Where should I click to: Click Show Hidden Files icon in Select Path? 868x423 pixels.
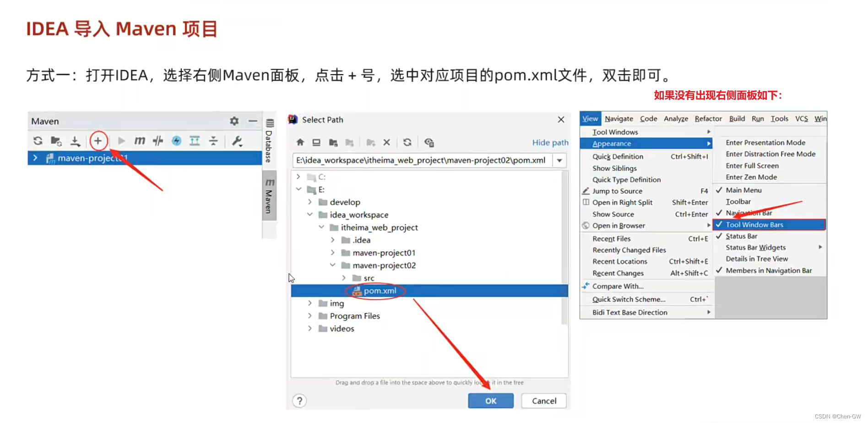(x=429, y=142)
